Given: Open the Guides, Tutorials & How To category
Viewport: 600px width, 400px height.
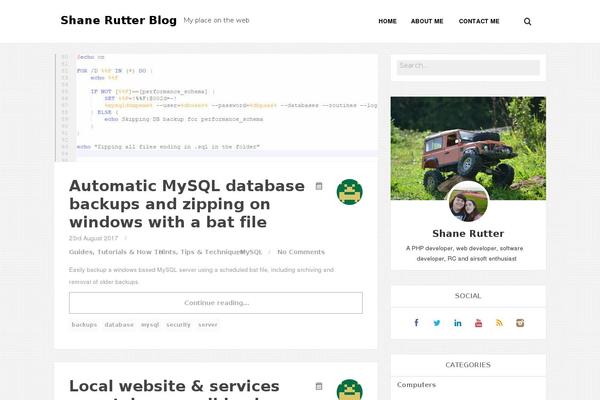Looking at the screenshot, I should [114, 252].
